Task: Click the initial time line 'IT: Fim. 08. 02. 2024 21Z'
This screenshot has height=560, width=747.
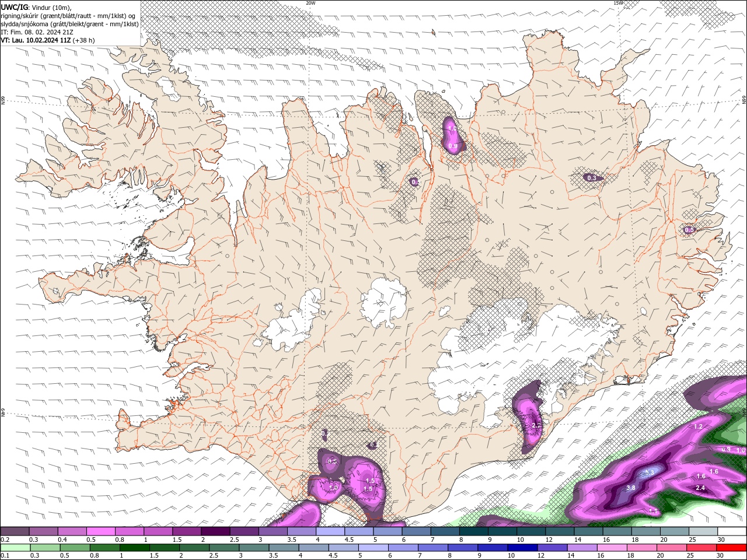Action: (37, 32)
